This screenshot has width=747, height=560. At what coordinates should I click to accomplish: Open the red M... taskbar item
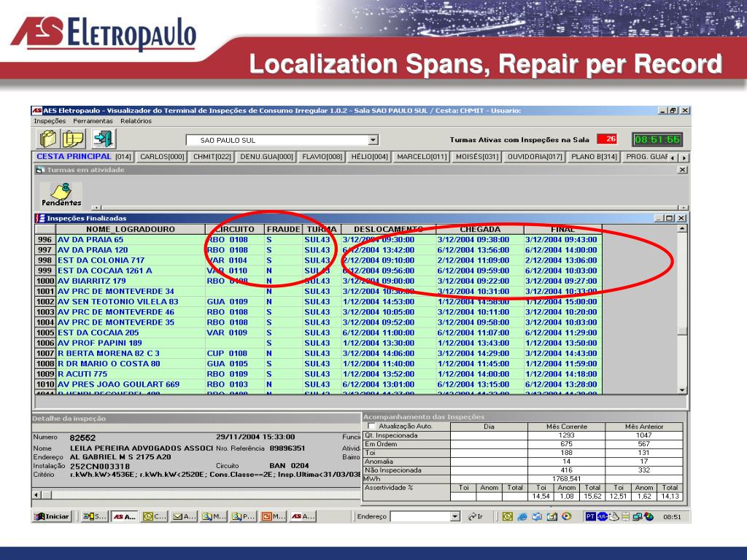click(x=273, y=516)
